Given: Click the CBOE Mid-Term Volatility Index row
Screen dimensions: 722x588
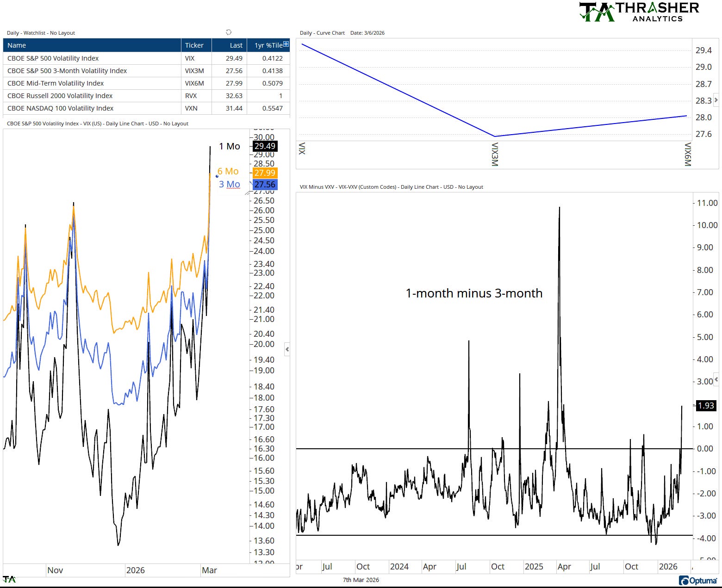Looking at the screenshot, I should pos(146,83).
